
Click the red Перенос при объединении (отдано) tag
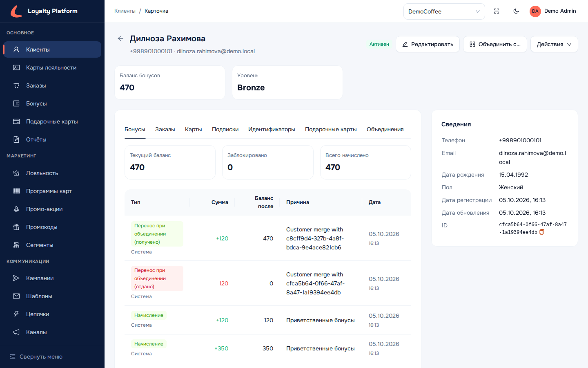(157, 278)
